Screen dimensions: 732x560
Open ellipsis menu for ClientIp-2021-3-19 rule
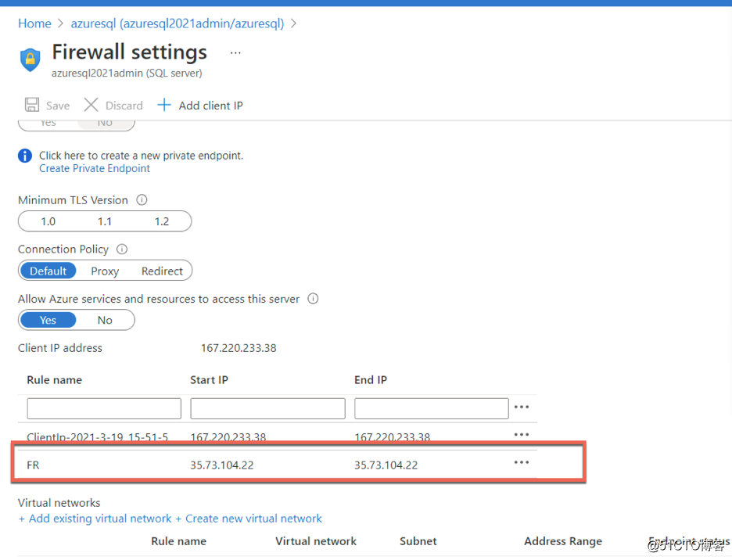coord(522,434)
